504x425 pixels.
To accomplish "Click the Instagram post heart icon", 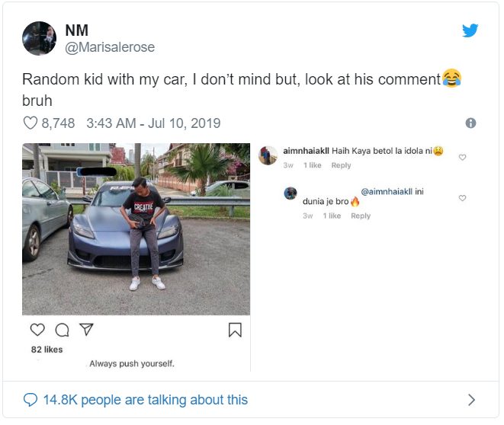I will (37, 330).
